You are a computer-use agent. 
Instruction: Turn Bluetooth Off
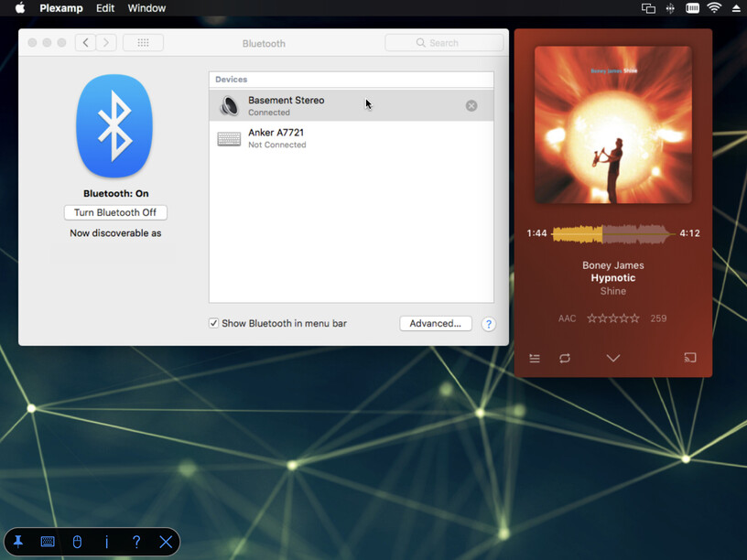(115, 212)
